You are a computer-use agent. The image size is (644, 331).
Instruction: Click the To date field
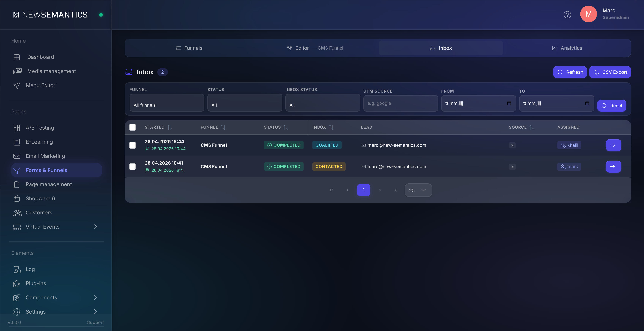coord(556,104)
